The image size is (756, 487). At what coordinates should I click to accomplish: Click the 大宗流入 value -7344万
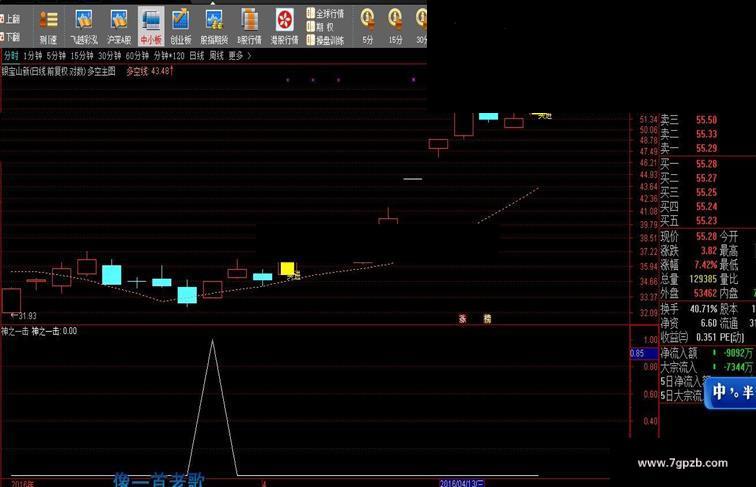(x=737, y=367)
